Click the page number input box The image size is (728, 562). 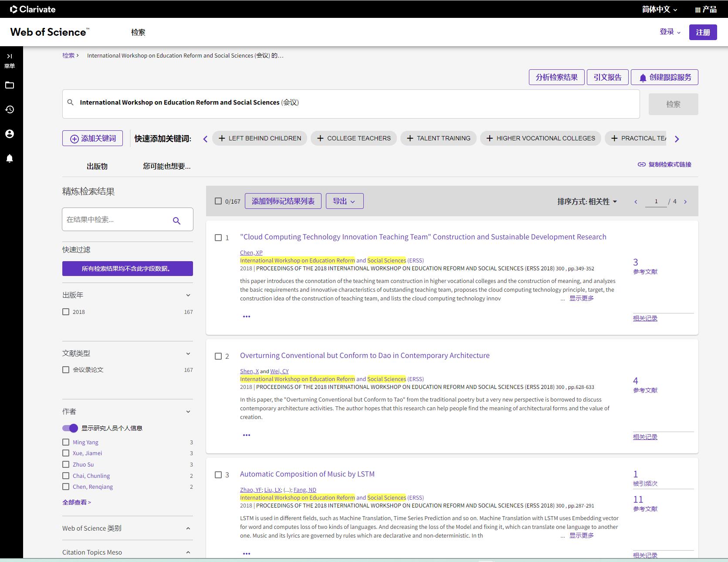click(656, 201)
